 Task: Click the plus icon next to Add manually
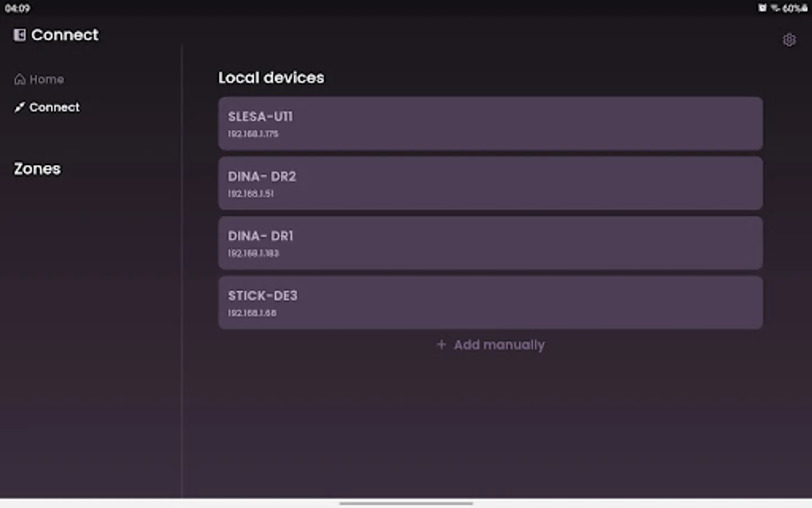tap(440, 344)
